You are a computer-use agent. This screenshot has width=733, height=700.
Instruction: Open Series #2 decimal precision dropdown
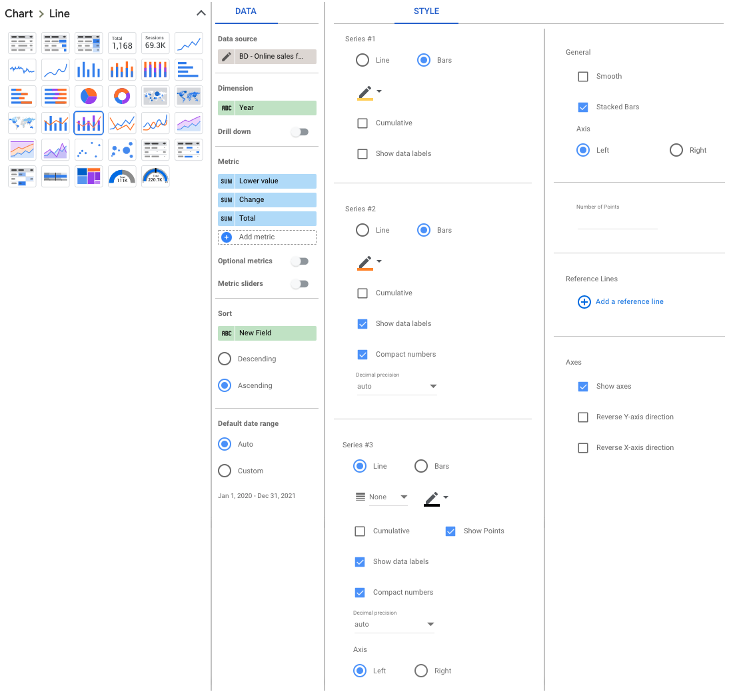click(x=397, y=386)
